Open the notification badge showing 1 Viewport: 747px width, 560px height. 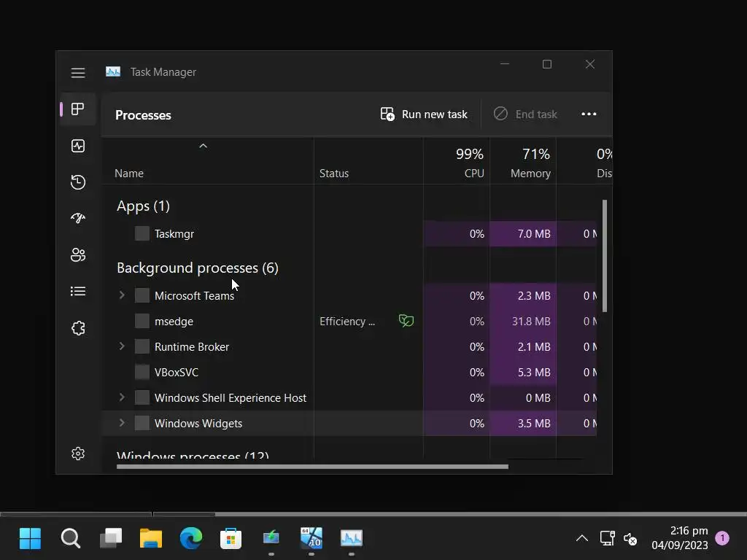722,538
